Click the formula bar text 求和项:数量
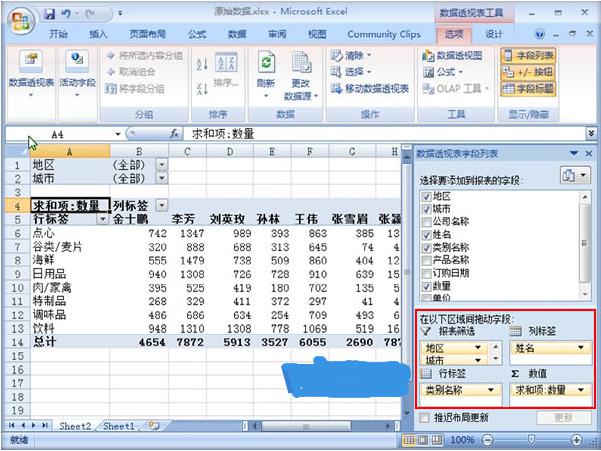 coord(223,134)
